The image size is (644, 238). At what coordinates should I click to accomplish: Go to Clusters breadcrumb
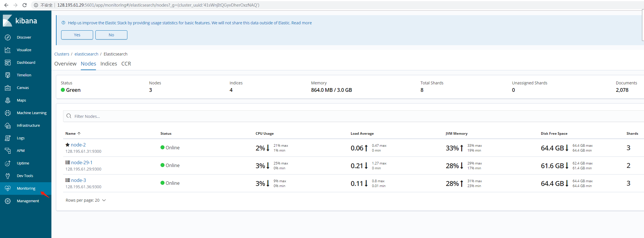coord(62,54)
